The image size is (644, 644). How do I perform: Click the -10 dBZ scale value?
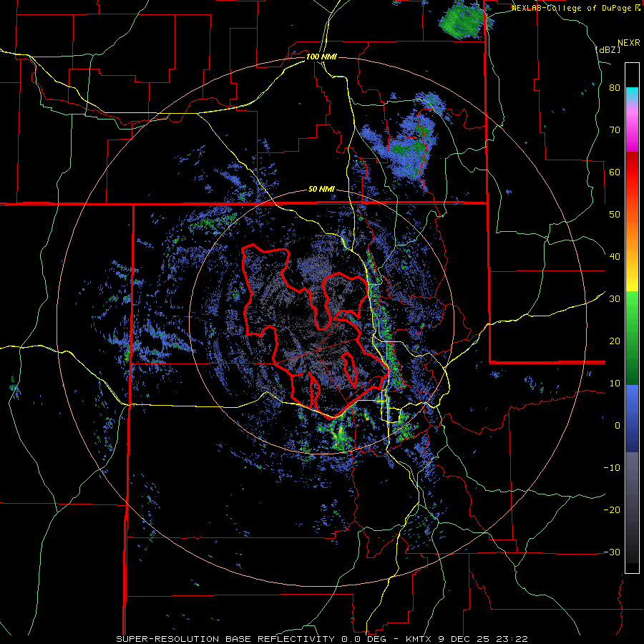[x=612, y=468]
